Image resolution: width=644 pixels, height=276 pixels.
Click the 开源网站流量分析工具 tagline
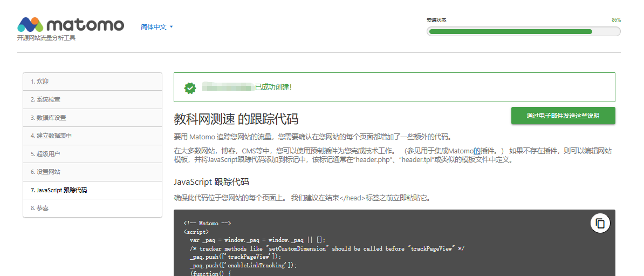[x=46, y=38]
